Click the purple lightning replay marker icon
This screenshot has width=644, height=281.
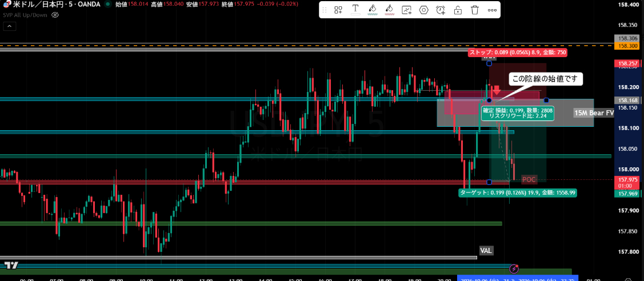point(514,268)
